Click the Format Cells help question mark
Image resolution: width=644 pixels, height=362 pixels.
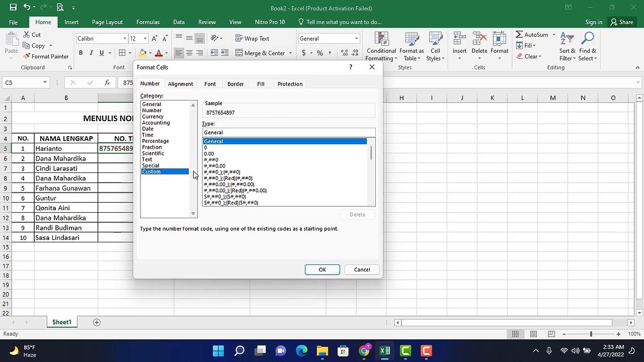(351, 67)
